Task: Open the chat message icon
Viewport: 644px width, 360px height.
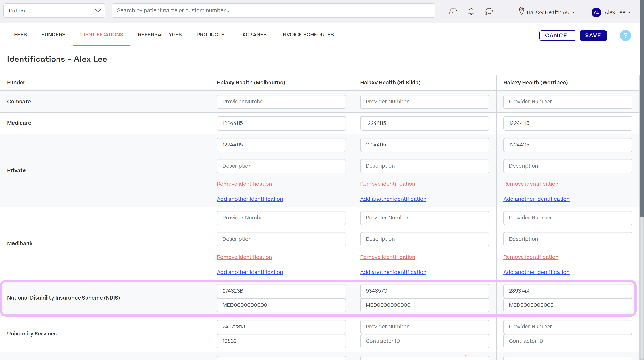Action: click(x=489, y=12)
